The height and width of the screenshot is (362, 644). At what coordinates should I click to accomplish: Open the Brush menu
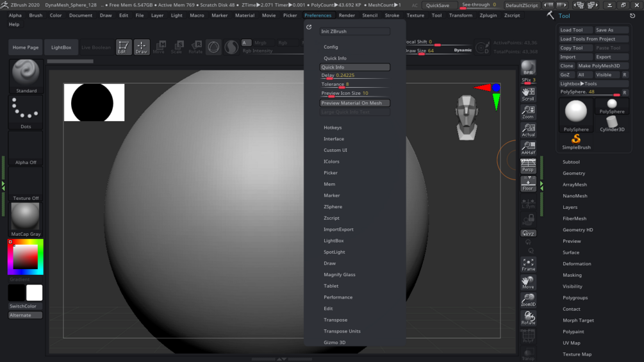(36, 15)
